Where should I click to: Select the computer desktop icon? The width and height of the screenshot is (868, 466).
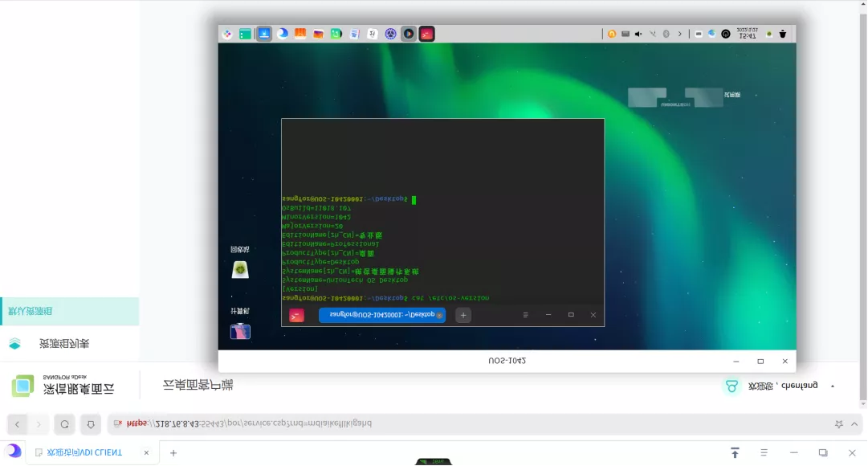coord(240,330)
